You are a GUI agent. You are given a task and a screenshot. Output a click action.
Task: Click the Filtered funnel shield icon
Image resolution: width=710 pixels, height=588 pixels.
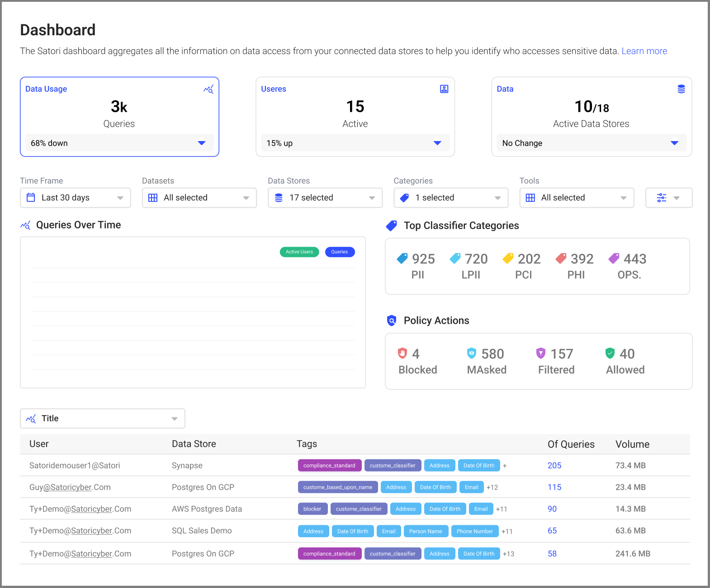541,353
